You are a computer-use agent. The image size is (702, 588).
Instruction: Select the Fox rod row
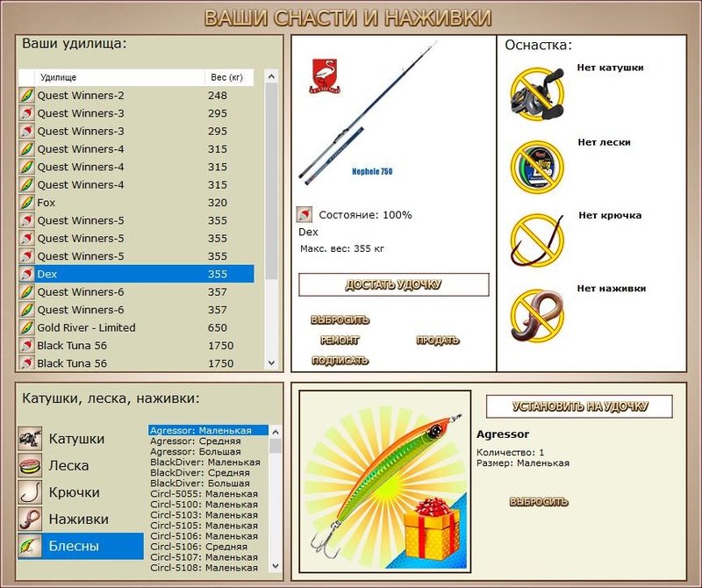(136, 203)
